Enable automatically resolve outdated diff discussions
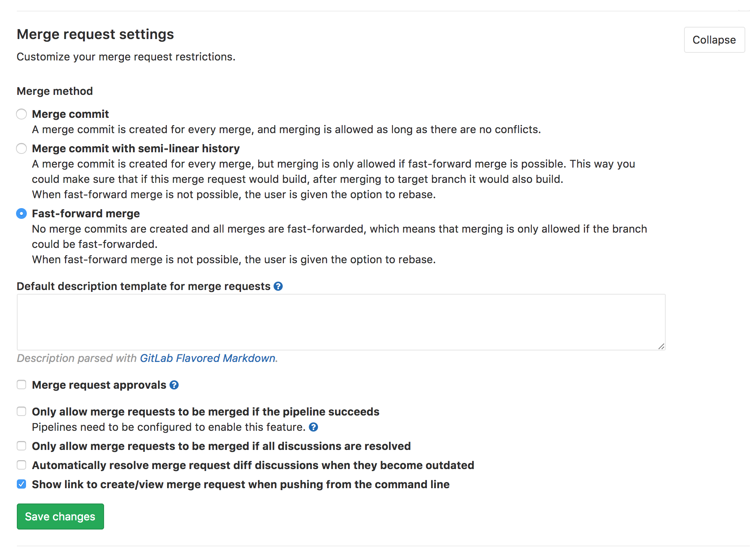756x554 pixels. tap(21, 465)
